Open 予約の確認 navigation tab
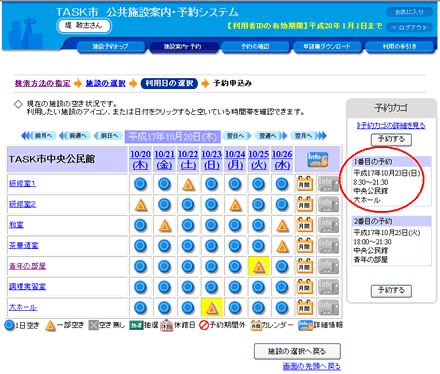Viewport: 440px width, 374px height. point(255,47)
